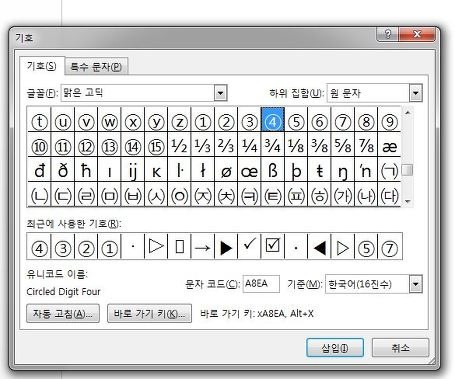This screenshot has width=455, height=379.
Task: Choose parenthesized Hangul (ㄱ) symbol
Action: click(x=389, y=170)
